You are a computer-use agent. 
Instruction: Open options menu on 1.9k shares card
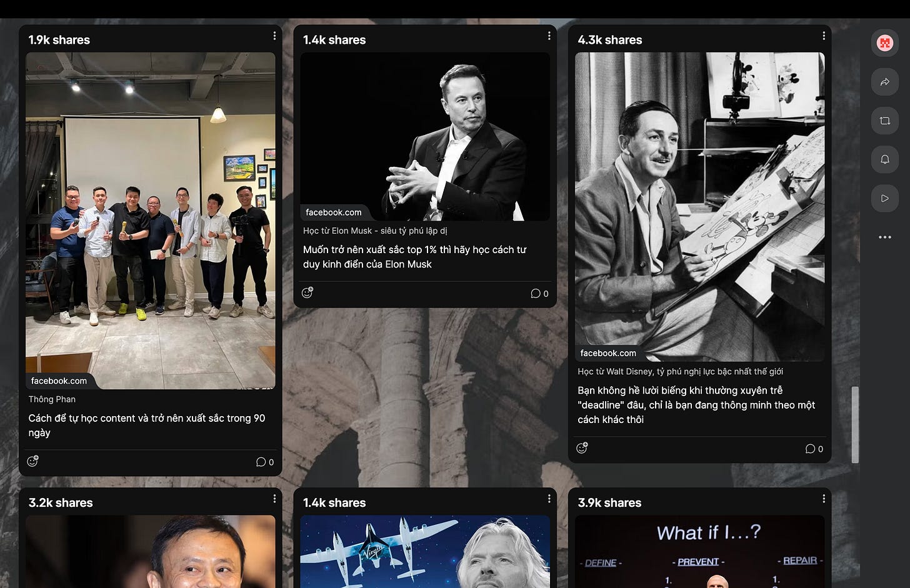point(274,36)
